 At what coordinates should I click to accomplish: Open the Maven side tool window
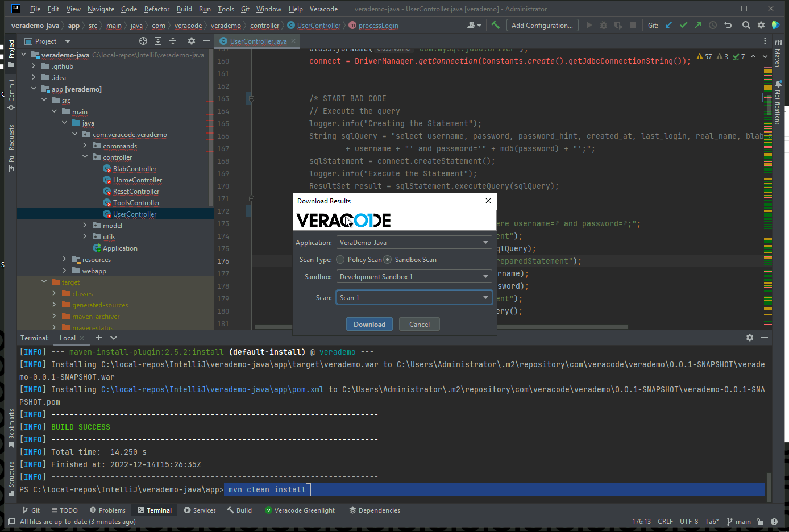778,54
